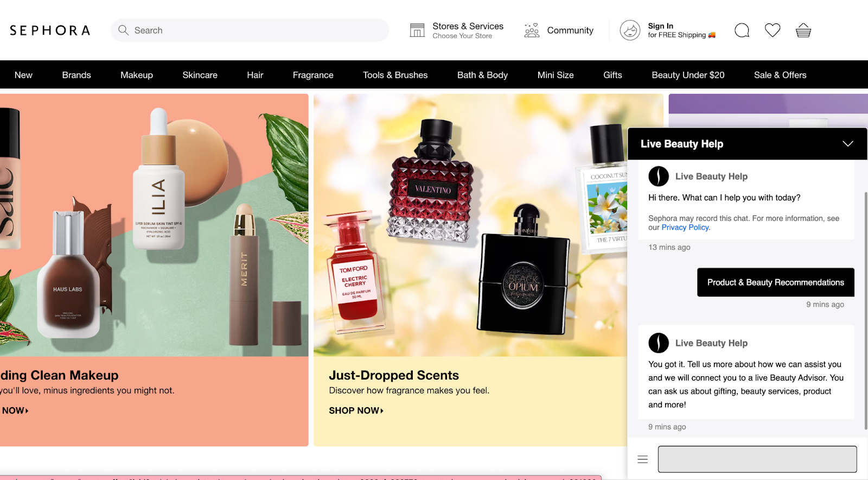The width and height of the screenshot is (868, 480).
Task: Open the Gifts menu
Action: (612, 75)
